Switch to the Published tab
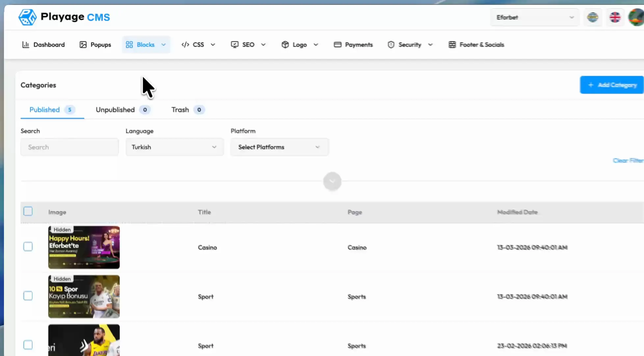Image resolution: width=644 pixels, height=356 pixels. (x=52, y=110)
